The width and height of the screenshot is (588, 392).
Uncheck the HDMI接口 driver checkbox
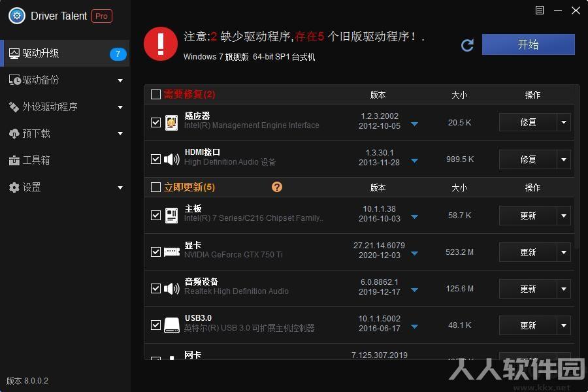pos(155,159)
